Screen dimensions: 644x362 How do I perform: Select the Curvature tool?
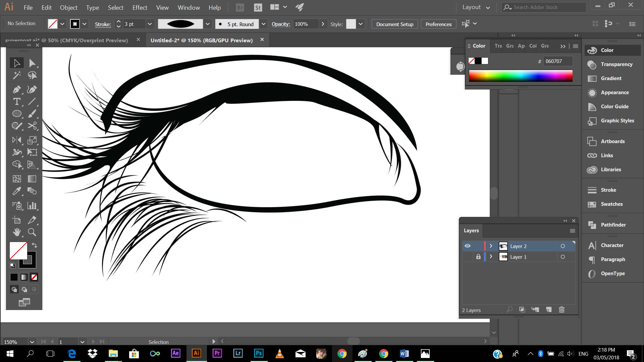point(32,89)
